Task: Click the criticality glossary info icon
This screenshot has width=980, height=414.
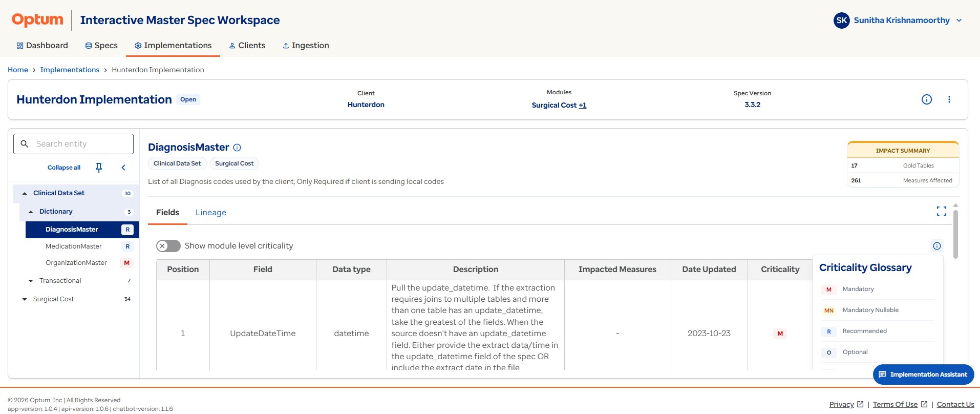Action: pos(937,246)
